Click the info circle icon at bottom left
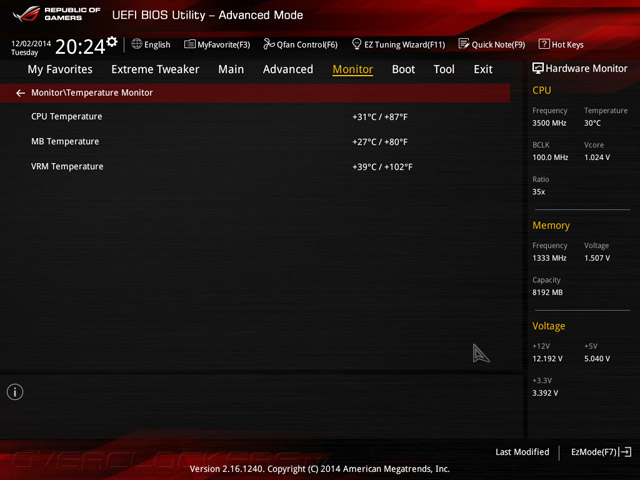640x480 pixels. pyautogui.click(x=15, y=392)
